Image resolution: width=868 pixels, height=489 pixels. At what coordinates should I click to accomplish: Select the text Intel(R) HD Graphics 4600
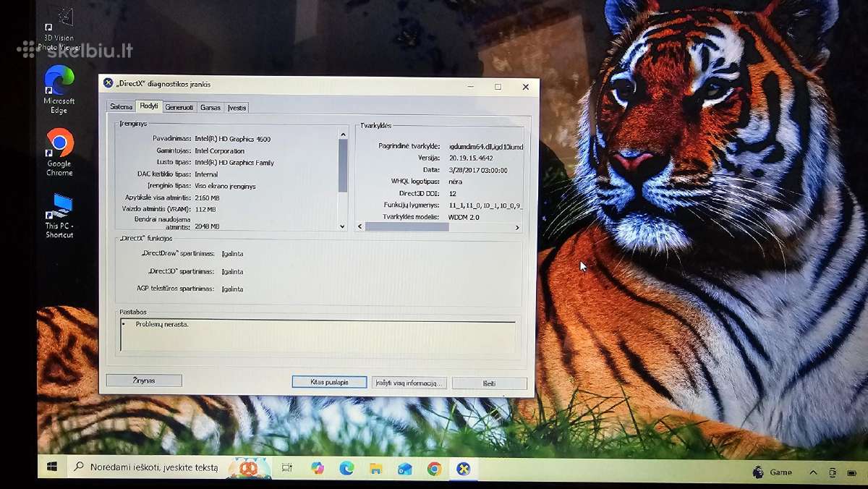click(233, 139)
